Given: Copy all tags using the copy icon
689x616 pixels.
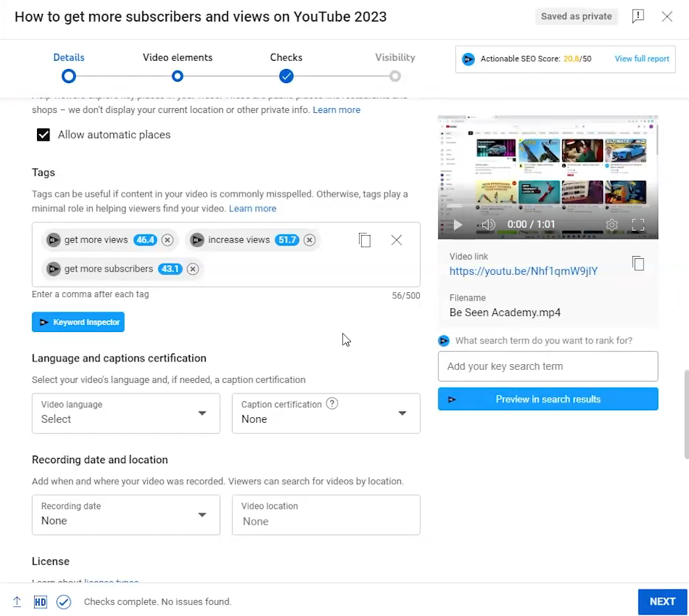Looking at the screenshot, I should 365,239.
